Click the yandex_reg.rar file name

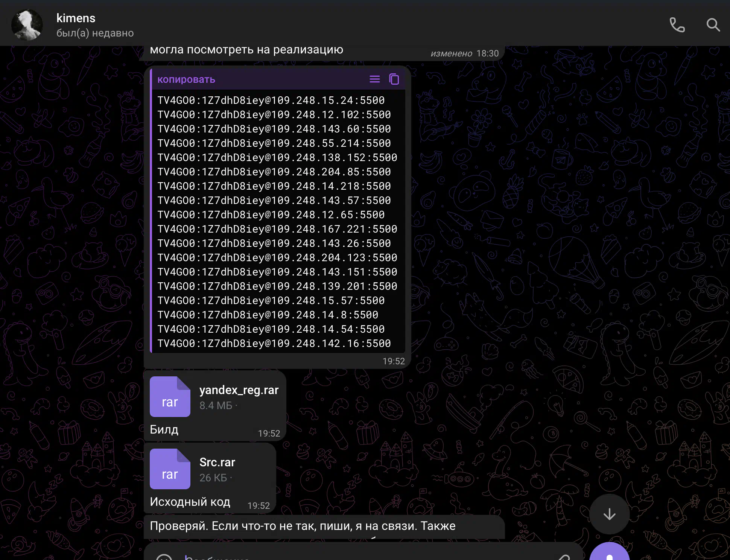pos(239,390)
